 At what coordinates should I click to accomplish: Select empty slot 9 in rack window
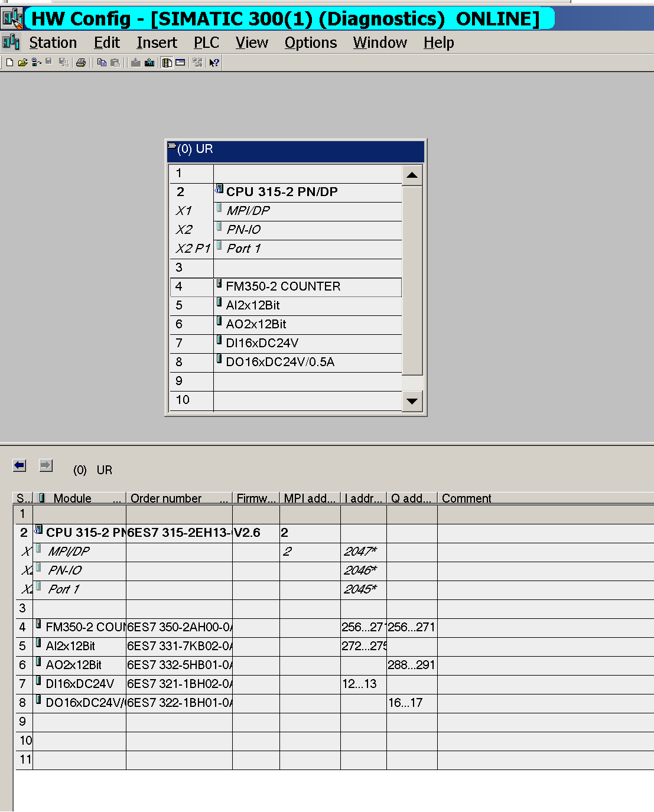(286, 381)
